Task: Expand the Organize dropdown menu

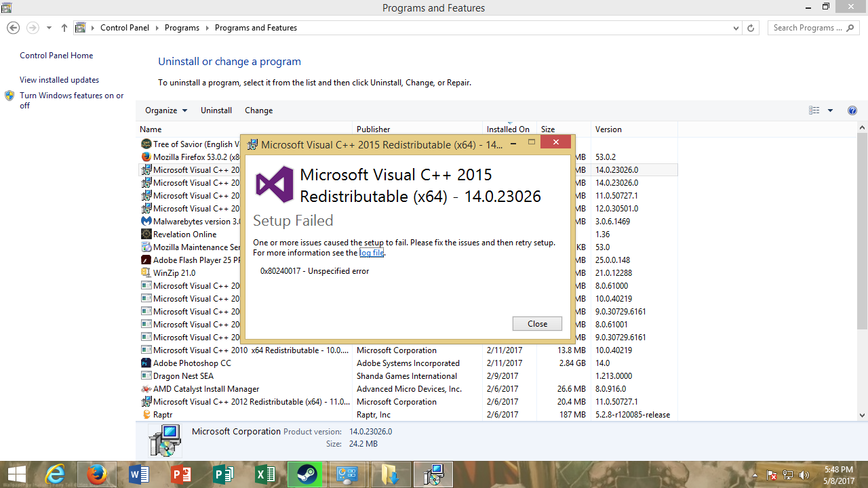Action: (x=166, y=110)
